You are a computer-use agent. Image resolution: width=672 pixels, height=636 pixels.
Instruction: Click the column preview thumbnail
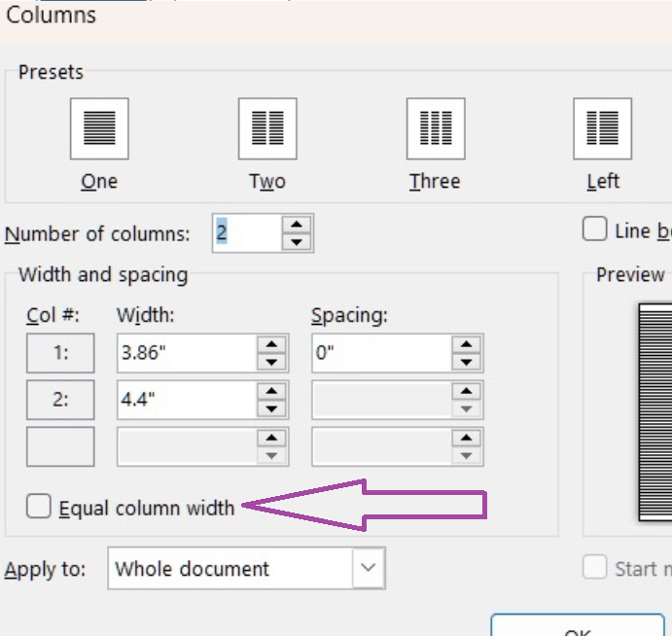tap(655, 412)
